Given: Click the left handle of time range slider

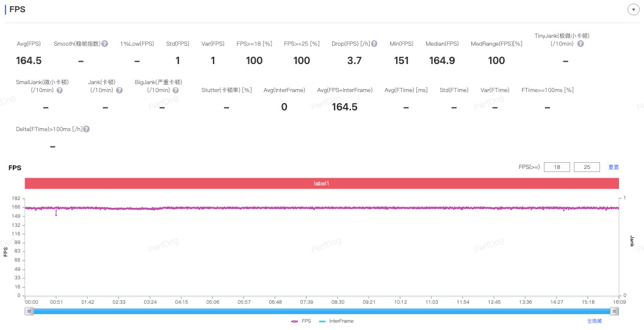Looking at the screenshot, I should pyautogui.click(x=29, y=311).
